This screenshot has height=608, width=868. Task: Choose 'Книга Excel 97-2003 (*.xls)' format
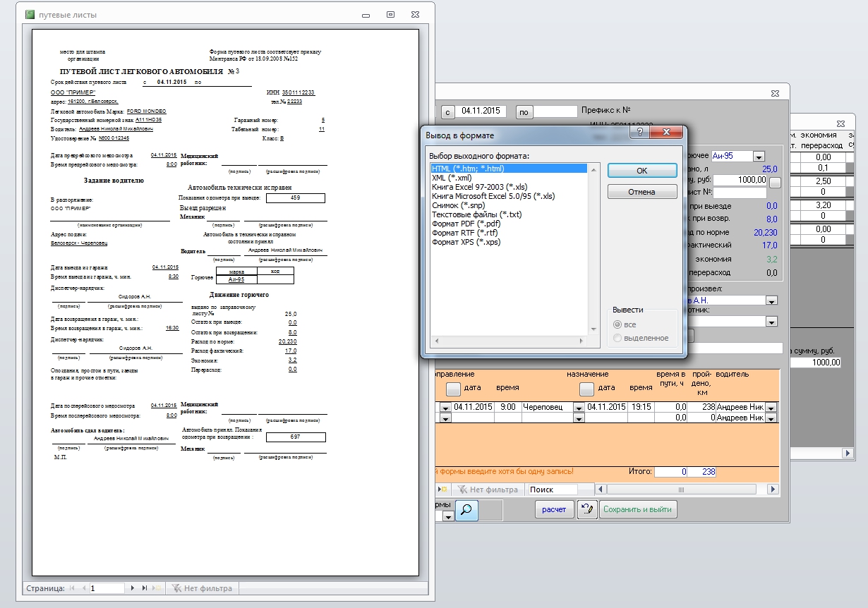point(479,187)
